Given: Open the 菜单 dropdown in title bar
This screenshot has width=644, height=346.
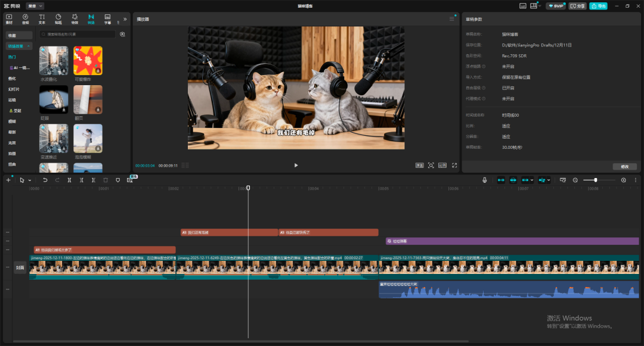Looking at the screenshot, I should click(x=35, y=5).
